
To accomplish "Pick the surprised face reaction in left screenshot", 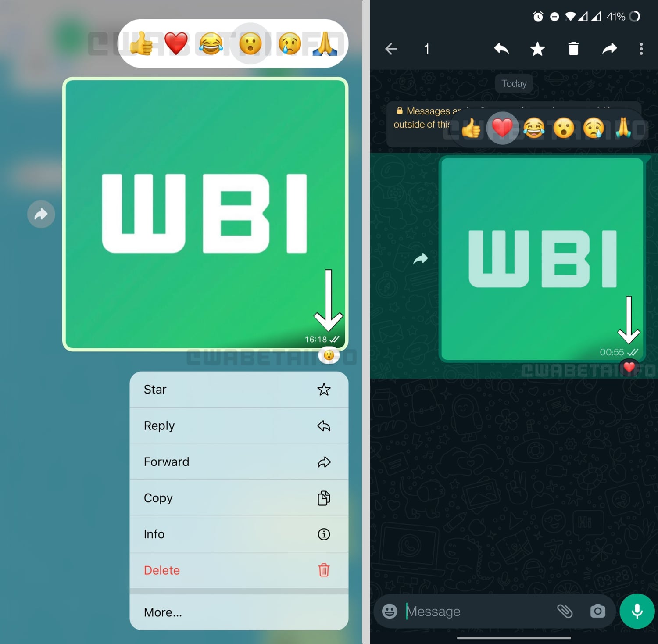I will [x=250, y=43].
